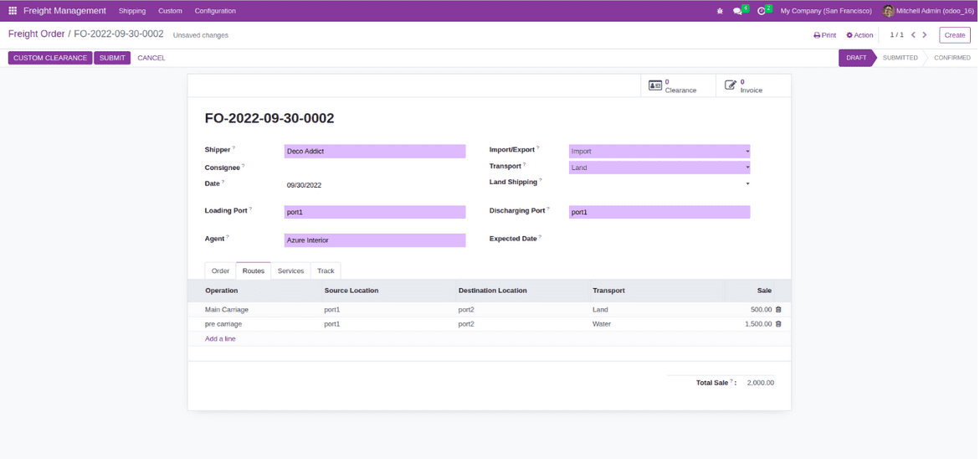Click the Submit button
Screen dimensions: 980x459
pos(112,58)
